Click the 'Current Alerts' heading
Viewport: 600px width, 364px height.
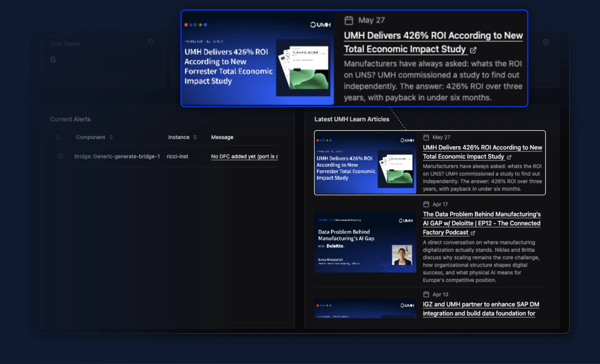pos(70,119)
